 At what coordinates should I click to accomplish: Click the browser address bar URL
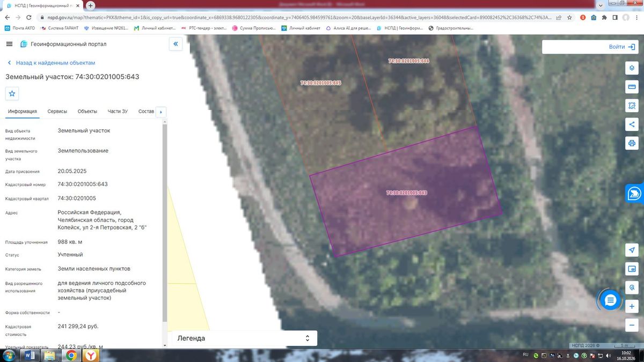(x=301, y=17)
